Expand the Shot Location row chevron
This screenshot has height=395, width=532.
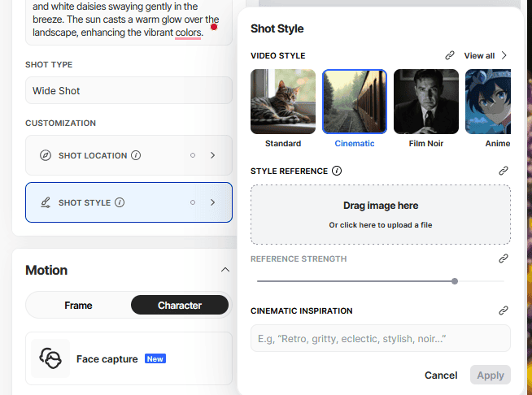pos(212,155)
